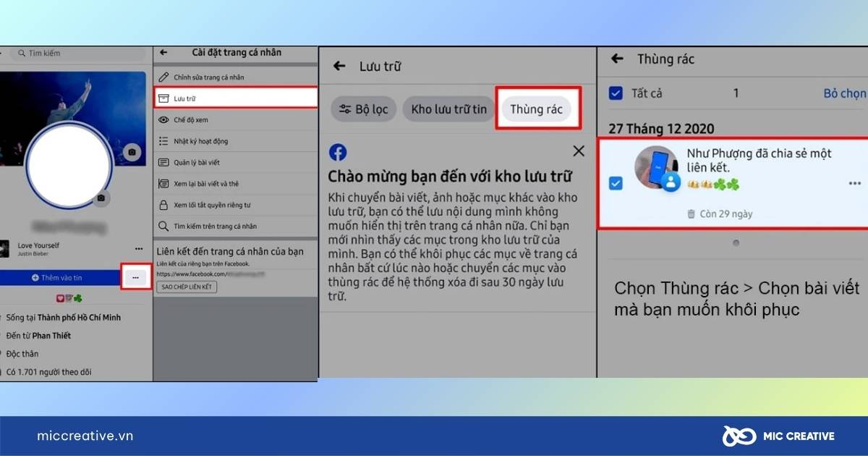Click SAO CHÉP LIÊN KẾT button
This screenshot has width=868, height=456.
click(187, 287)
